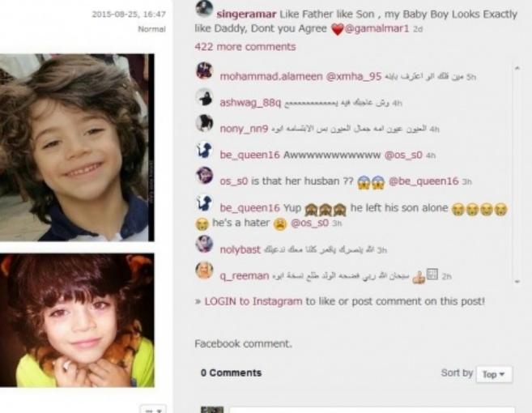Viewport: 532px width, 413px height.
Task: Open the Sort by Top dropdown
Action: click(x=494, y=374)
